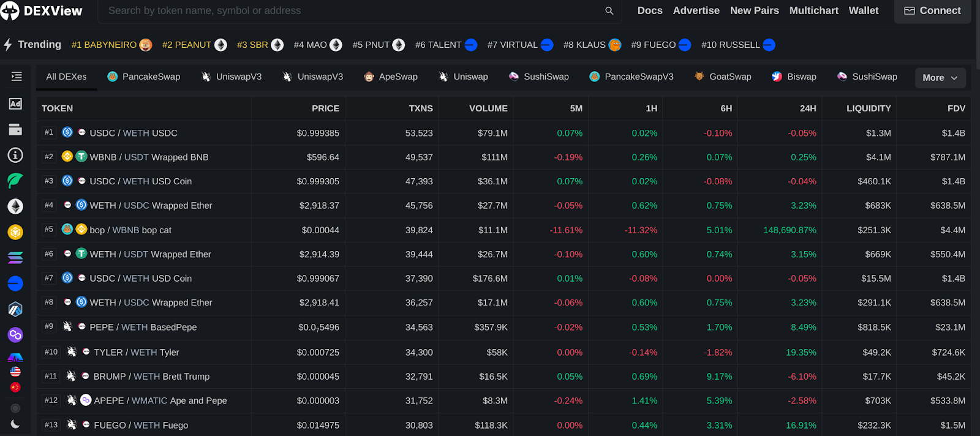
Task: Filter by the GoatSwap tab
Action: click(x=723, y=77)
